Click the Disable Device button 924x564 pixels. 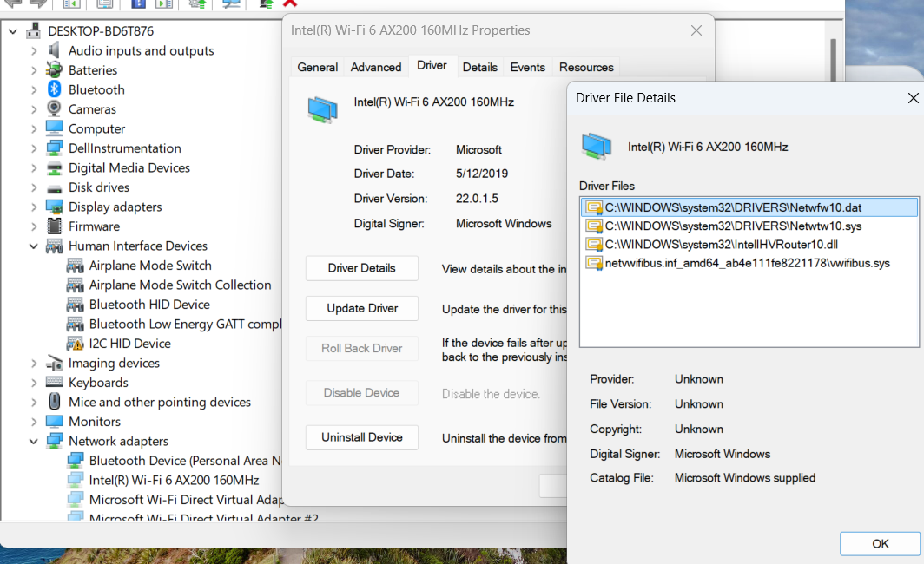point(362,393)
